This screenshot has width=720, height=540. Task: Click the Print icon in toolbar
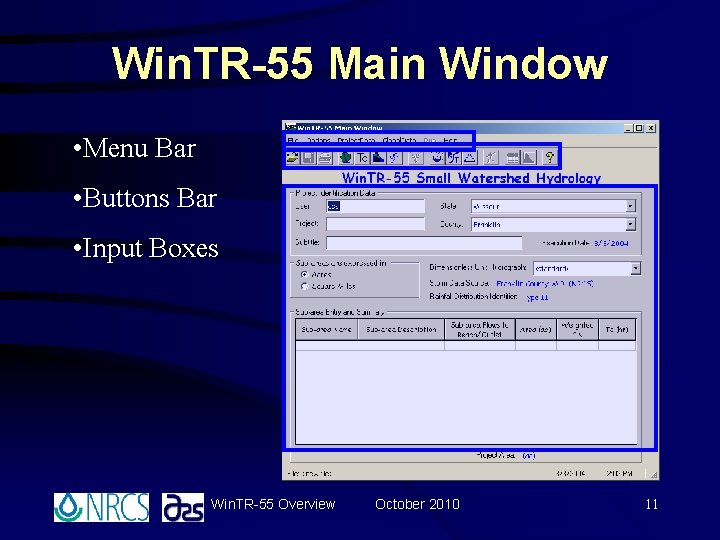[x=325, y=158]
